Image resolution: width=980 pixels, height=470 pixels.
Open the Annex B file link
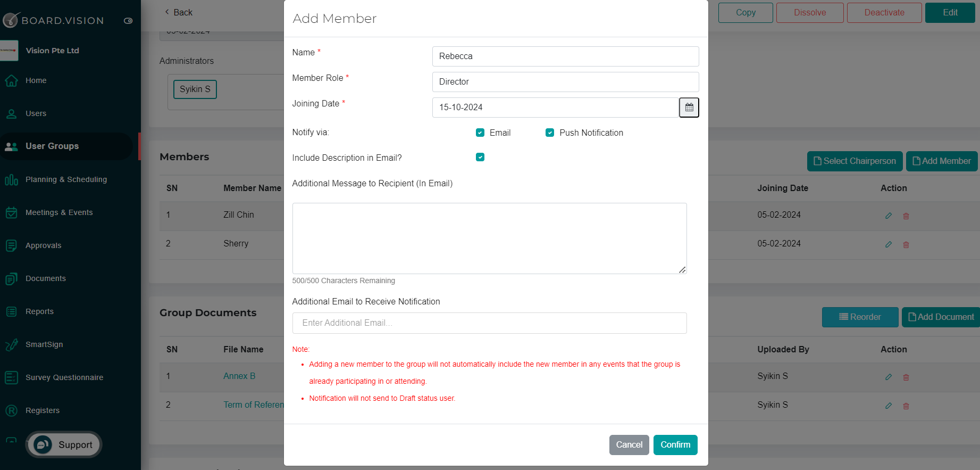239,376
